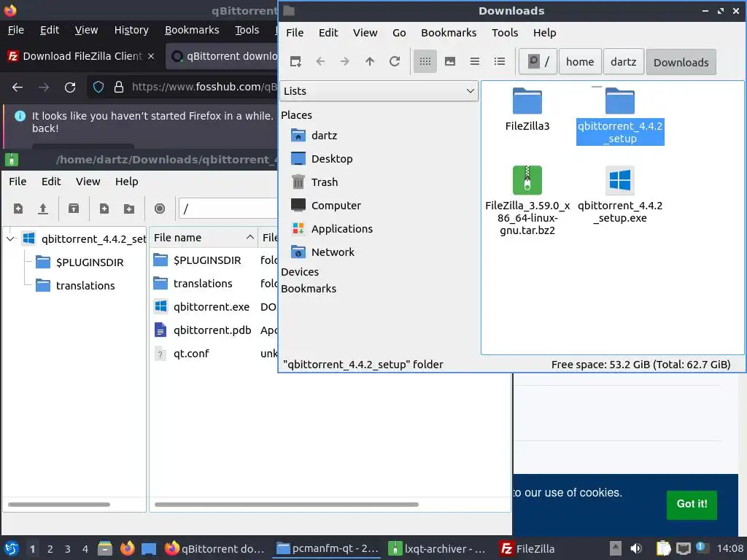Open Help menu in archiver window
The image size is (747, 560).
[x=126, y=182]
